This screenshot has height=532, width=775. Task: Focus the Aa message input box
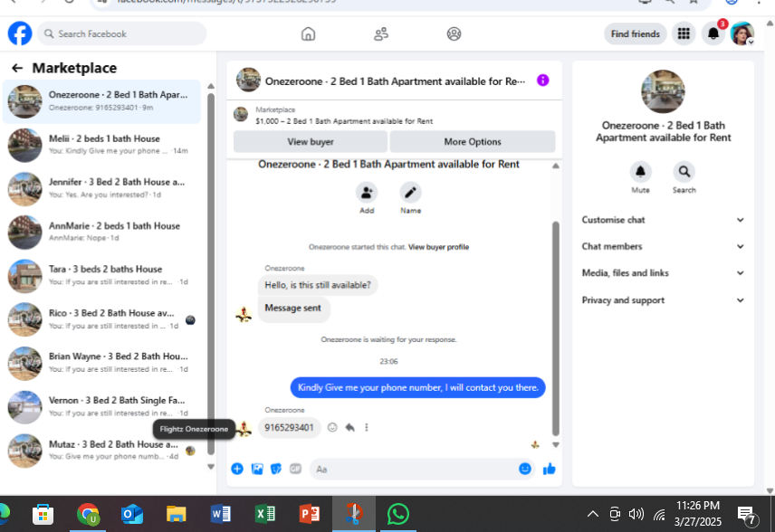point(422,469)
